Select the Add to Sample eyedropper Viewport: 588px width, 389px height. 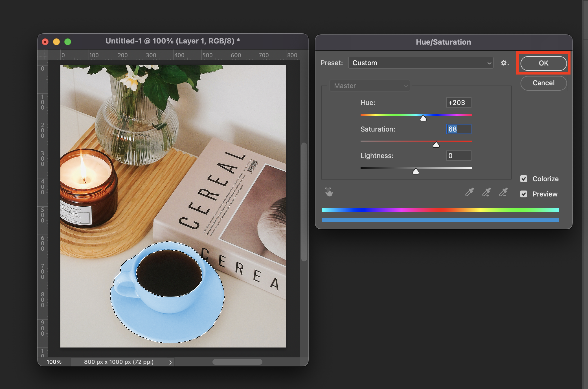(486, 192)
